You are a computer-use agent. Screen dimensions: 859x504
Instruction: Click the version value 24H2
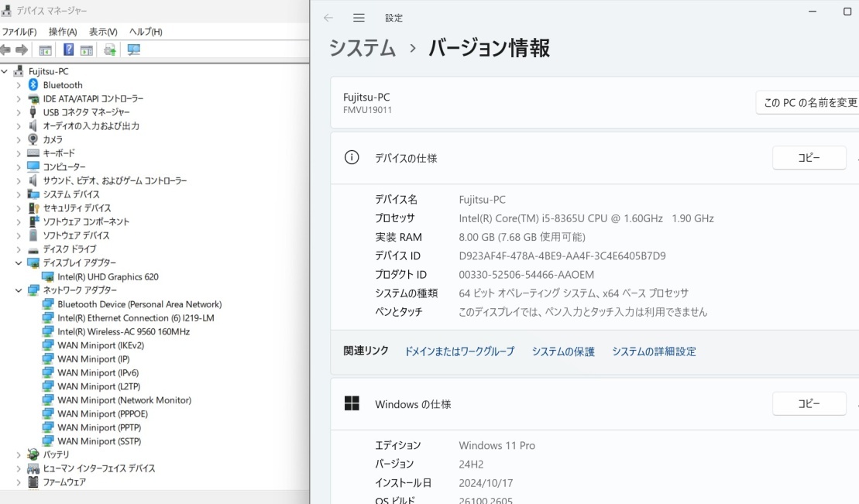click(471, 464)
